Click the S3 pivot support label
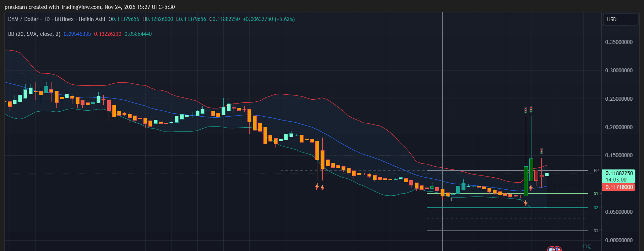 597,231
